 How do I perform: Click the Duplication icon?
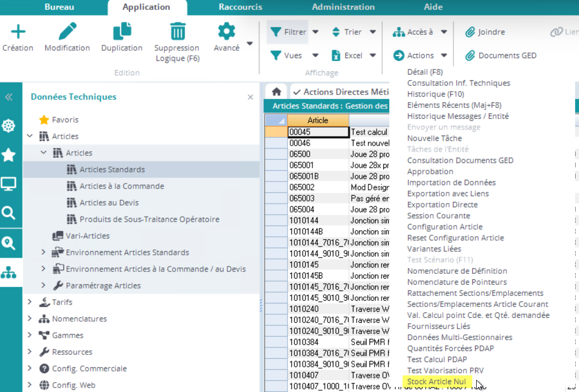click(122, 32)
